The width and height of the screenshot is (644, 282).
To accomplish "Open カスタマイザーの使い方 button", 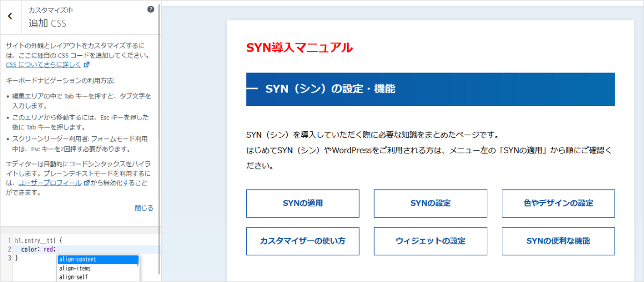I will click(303, 241).
